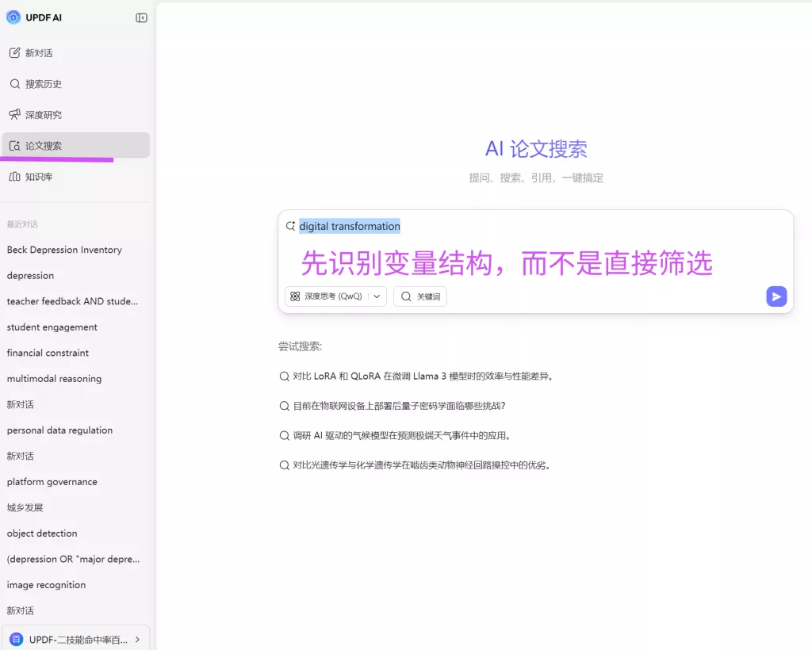Toggle the 关键词 keyword search mode
The image size is (812, 650).
tap(419, 296)
